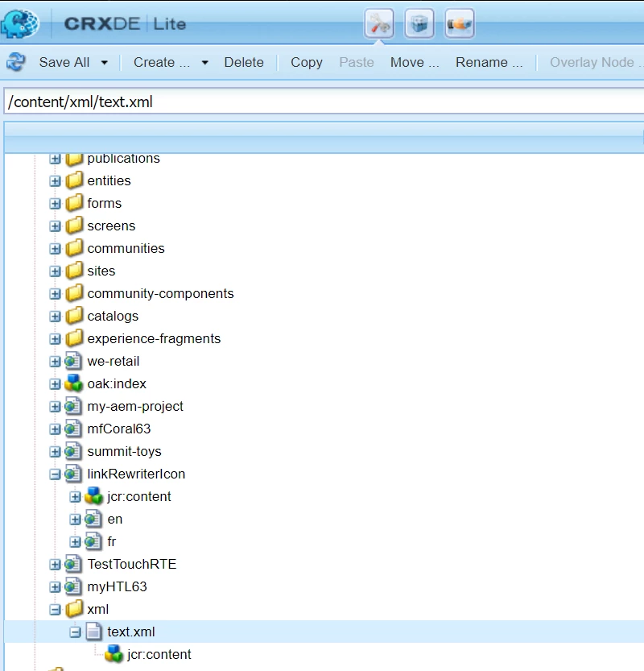
Task: Click the myHTL63 page icon
Action: pos(73,586)
